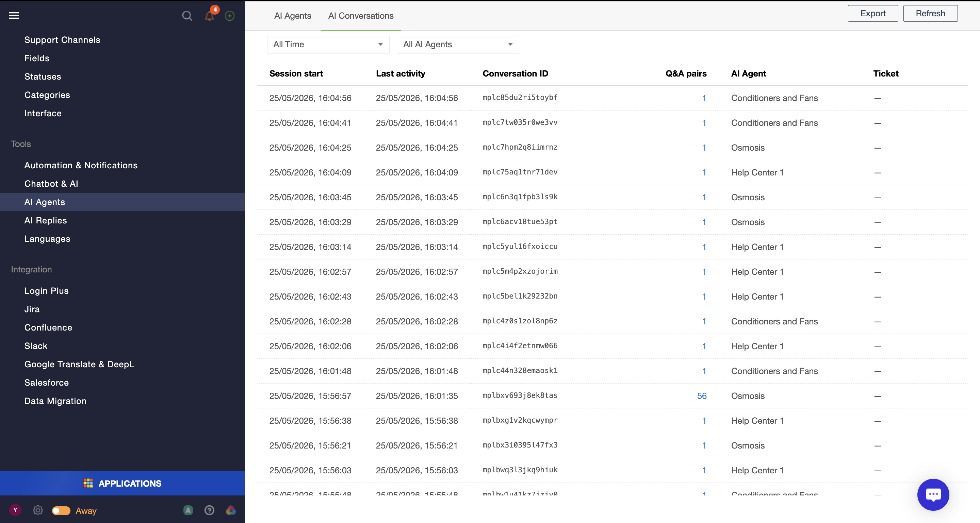Viewport: 980px width, 523px height.
Task: Open Automation & Notifications in sidebar
Action: point(81,165)
